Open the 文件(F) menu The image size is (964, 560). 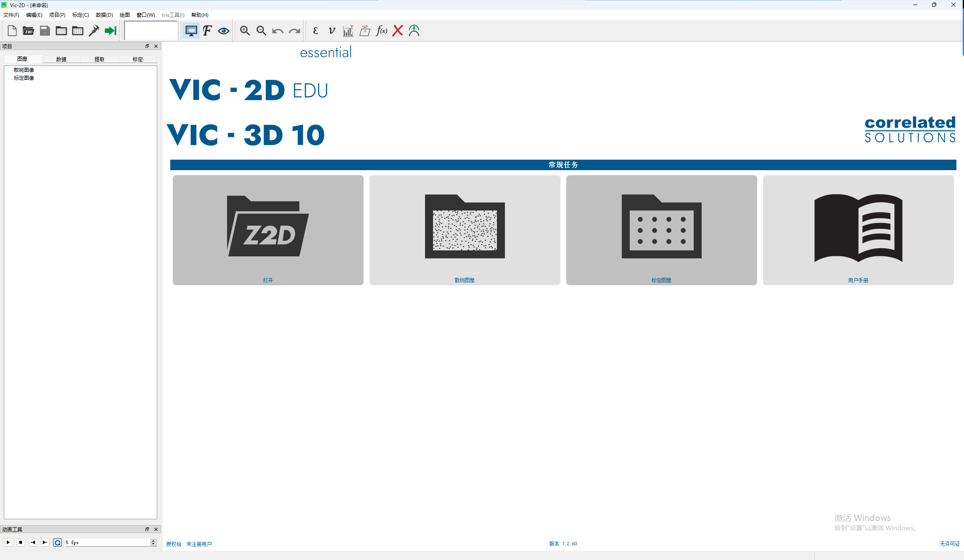click(11, 15)
